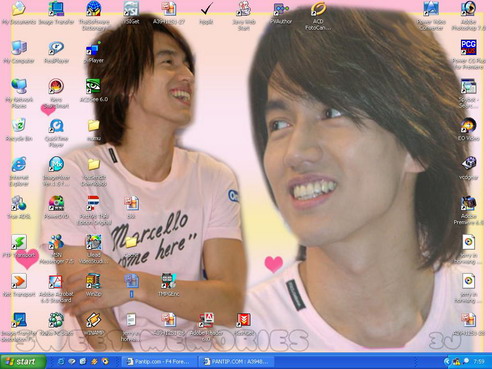Switch to 'PANTIP.COM : A3948...' taskbar window
The image size is (492, 369).
[x=236, y=362]
